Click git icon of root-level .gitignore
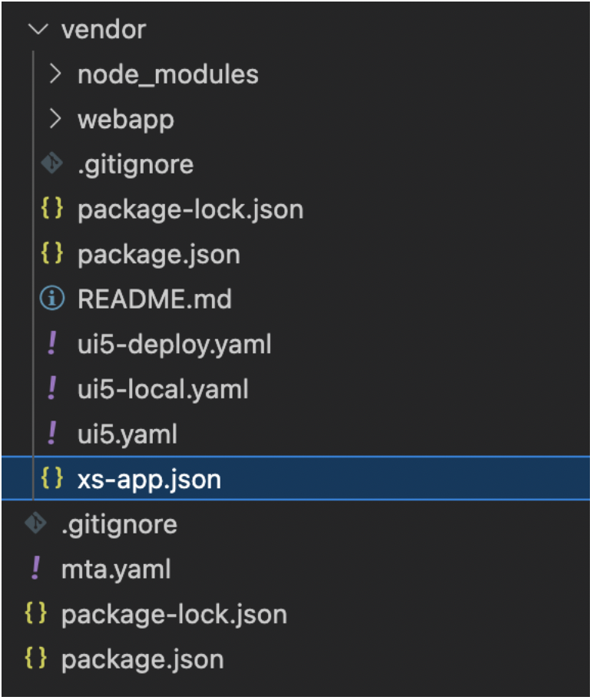 click(x=36, y=523)
